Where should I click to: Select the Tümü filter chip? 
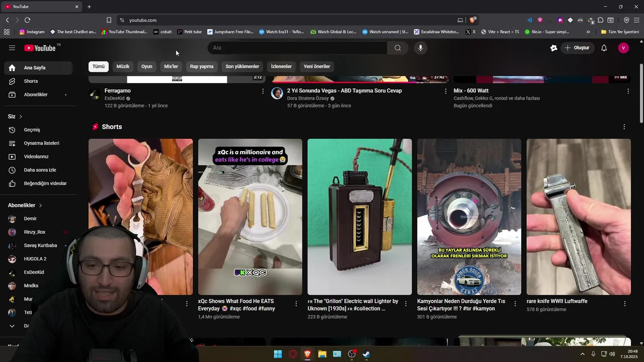click(x=99, y=66)
